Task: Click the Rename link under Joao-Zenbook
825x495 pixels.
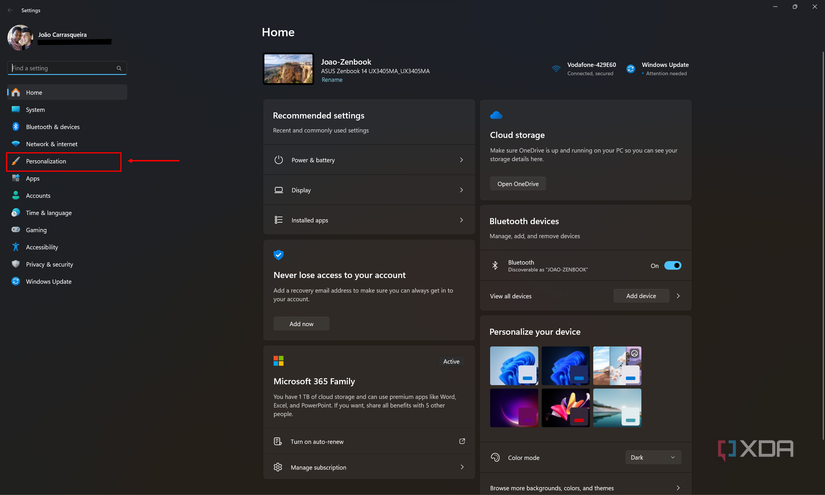Action: [x=332, y=80]
